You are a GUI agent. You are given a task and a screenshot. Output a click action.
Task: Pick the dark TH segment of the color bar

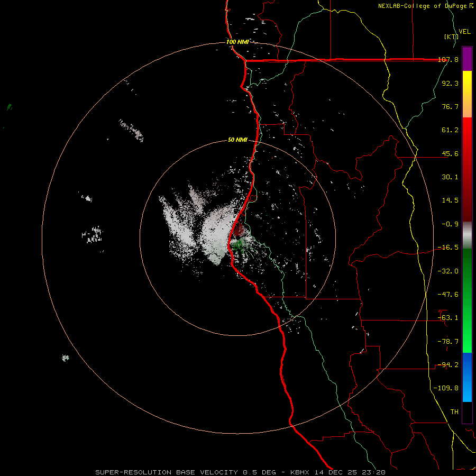[x=467, y=413]
